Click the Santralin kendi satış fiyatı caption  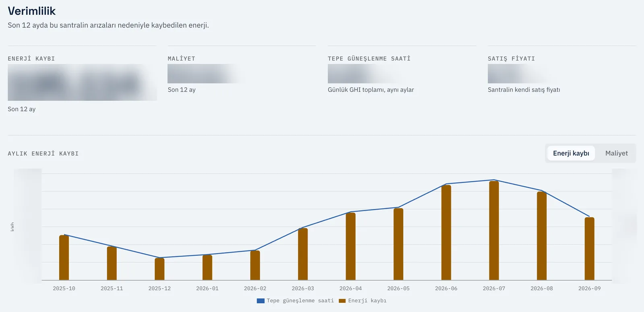524,90
